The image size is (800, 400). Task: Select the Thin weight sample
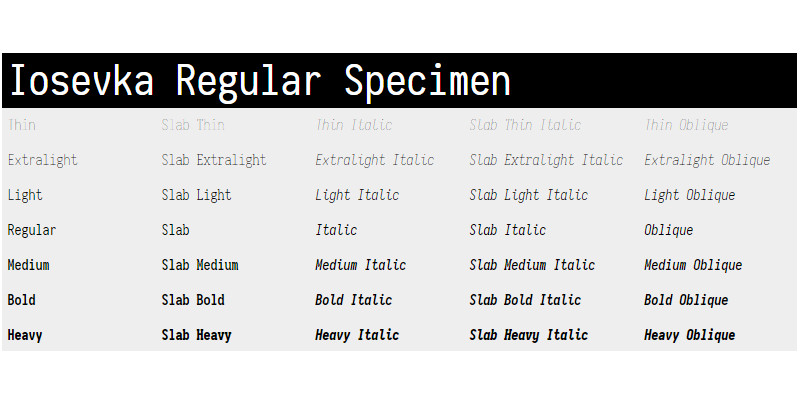coord(21,125)
